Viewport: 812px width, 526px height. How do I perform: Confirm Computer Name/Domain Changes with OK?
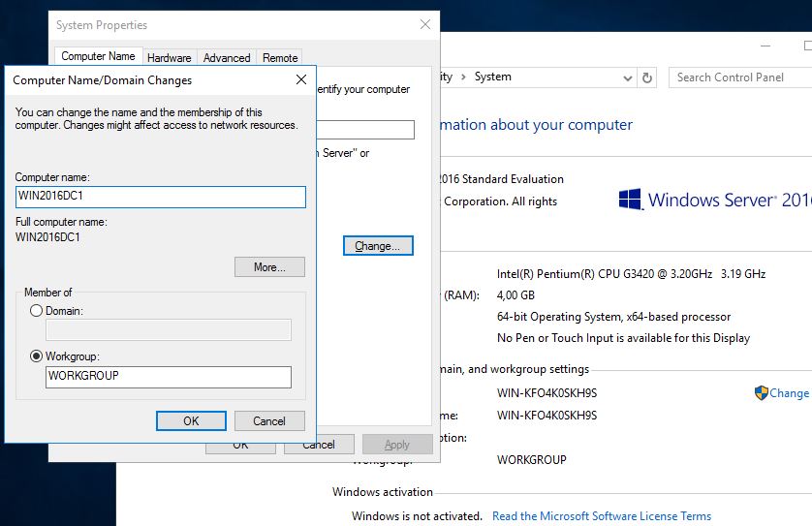[x=191, y=421]
